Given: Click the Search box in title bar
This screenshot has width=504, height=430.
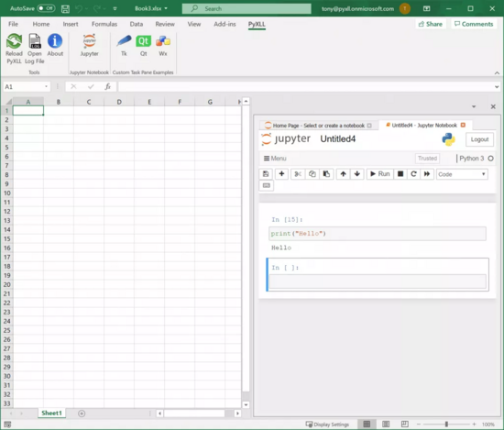Looking at the screenshot, I should [x=247, y=8].
